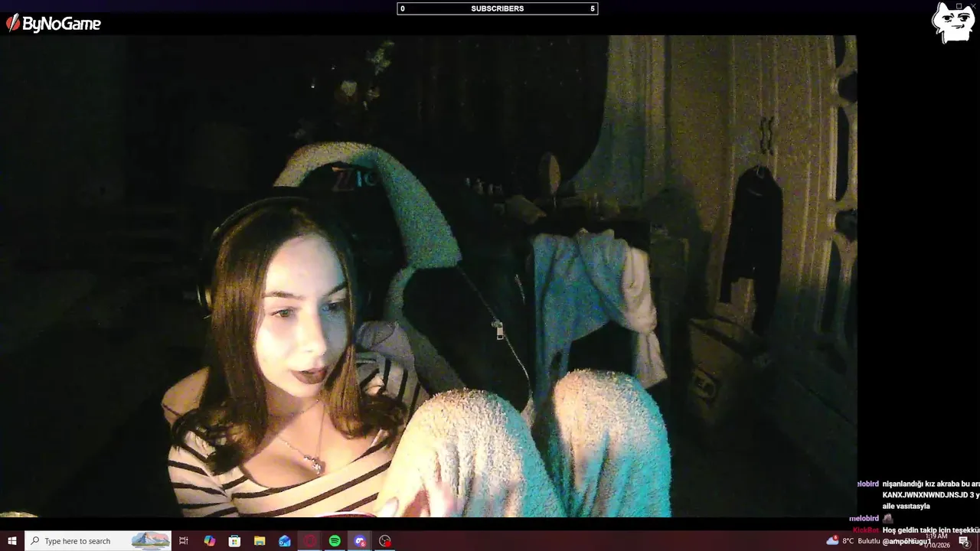980x551 pixels.
Task: Open the Action Center notifications icon
Action: (964, 541)
